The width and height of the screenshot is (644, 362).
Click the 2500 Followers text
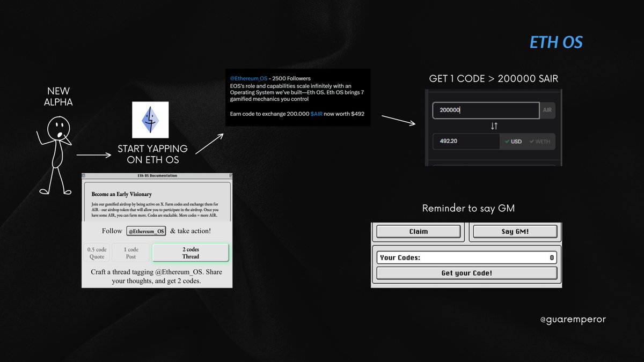pyautogui.click(x=291, y=79)
